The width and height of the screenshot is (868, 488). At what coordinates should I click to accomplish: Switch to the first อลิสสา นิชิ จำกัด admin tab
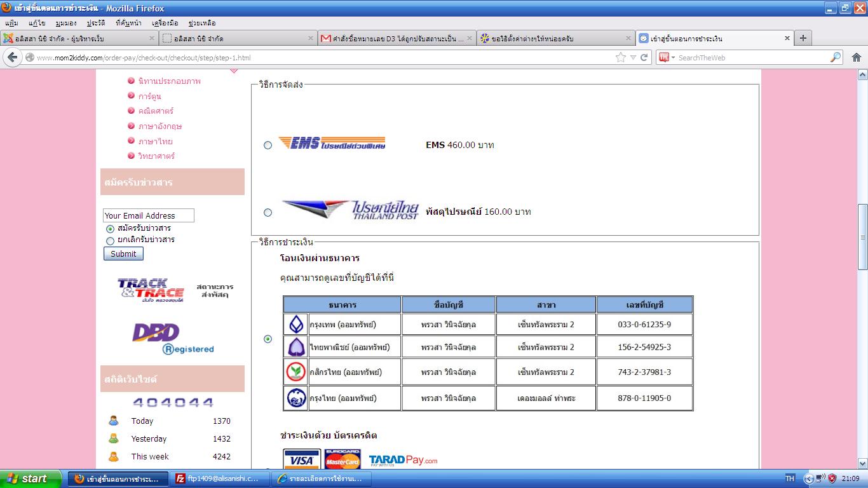[79, 38]
